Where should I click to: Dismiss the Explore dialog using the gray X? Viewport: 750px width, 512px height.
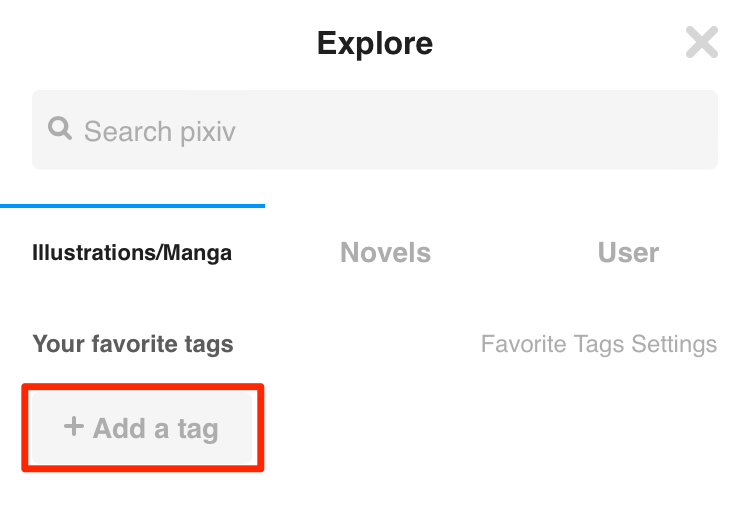point(702,42)
